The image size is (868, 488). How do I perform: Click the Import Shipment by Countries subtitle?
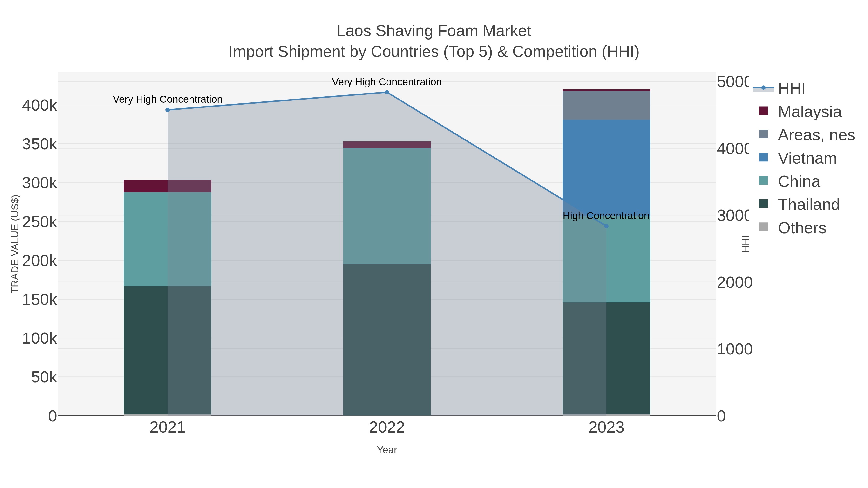tap(434, 52)
